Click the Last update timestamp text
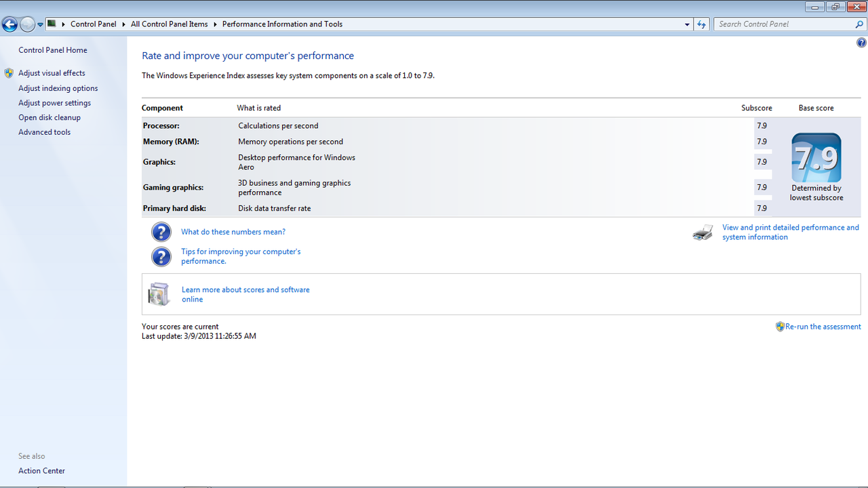 [199, 336]
